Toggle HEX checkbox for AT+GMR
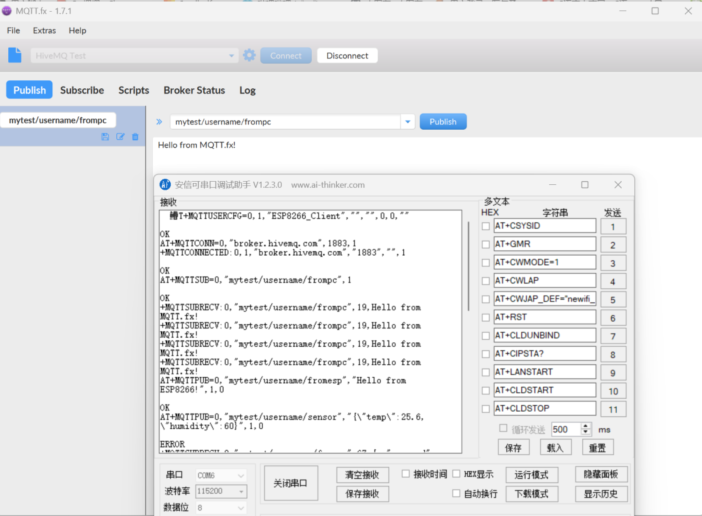702x516 pixels. [486, 245]
